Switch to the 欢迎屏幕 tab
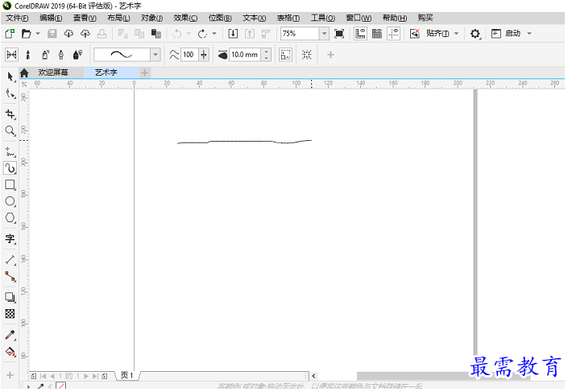568x392 pixels. [x=53, y=72]
